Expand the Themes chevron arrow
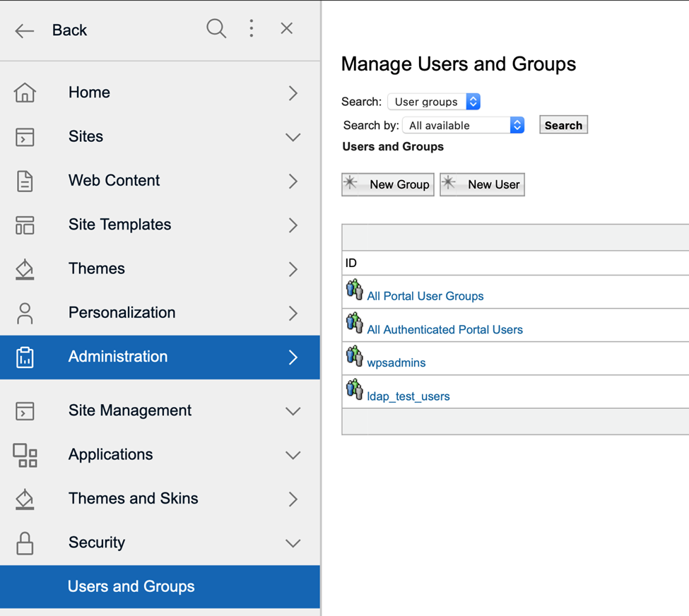This screenshot has height=616, width=689. (293, 269)
